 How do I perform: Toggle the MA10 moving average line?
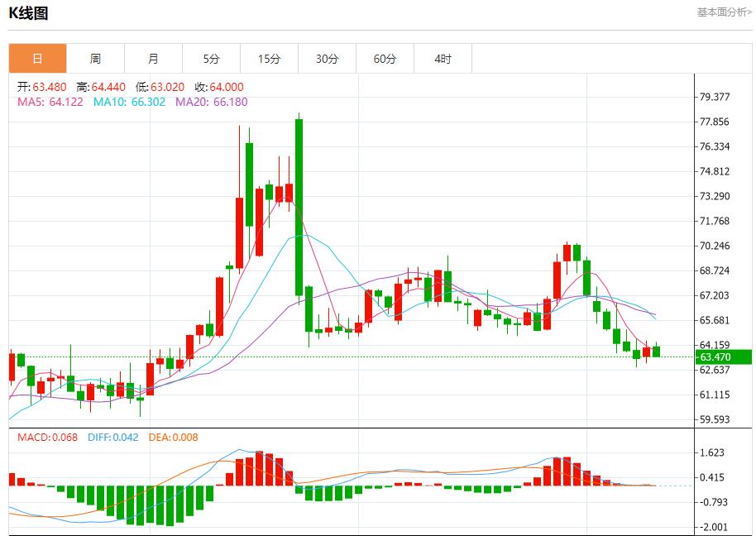point(113,103)
